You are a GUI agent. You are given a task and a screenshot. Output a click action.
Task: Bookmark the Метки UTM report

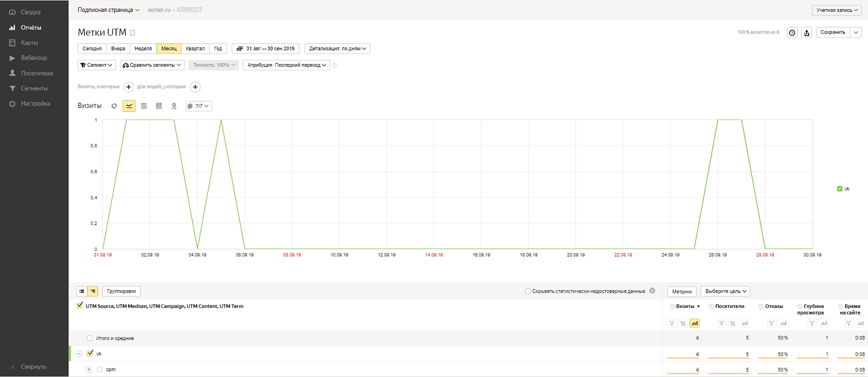pyautogui.click(x=133, y=33)
